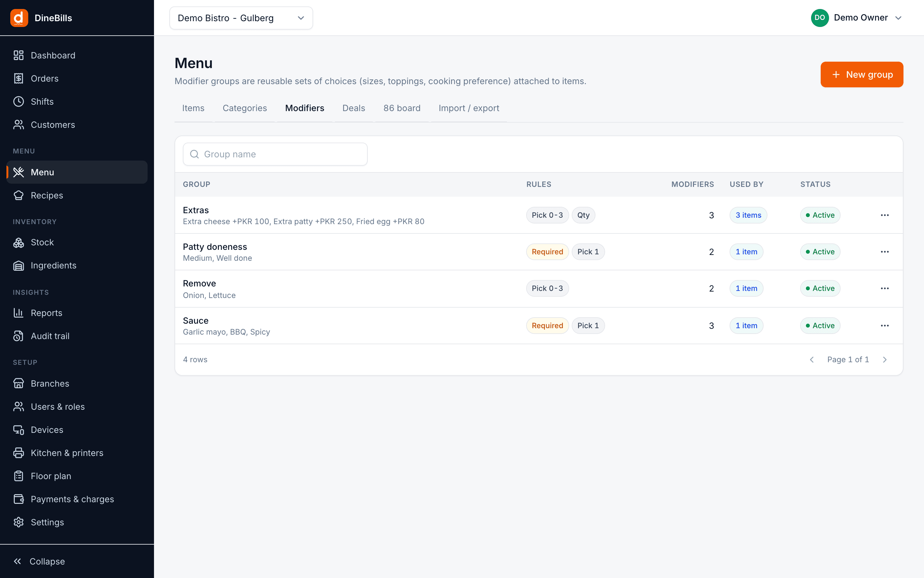Open Kitchen & printers via its printer icon
Viewport: 924px width, 578px height.
point(19,453)
